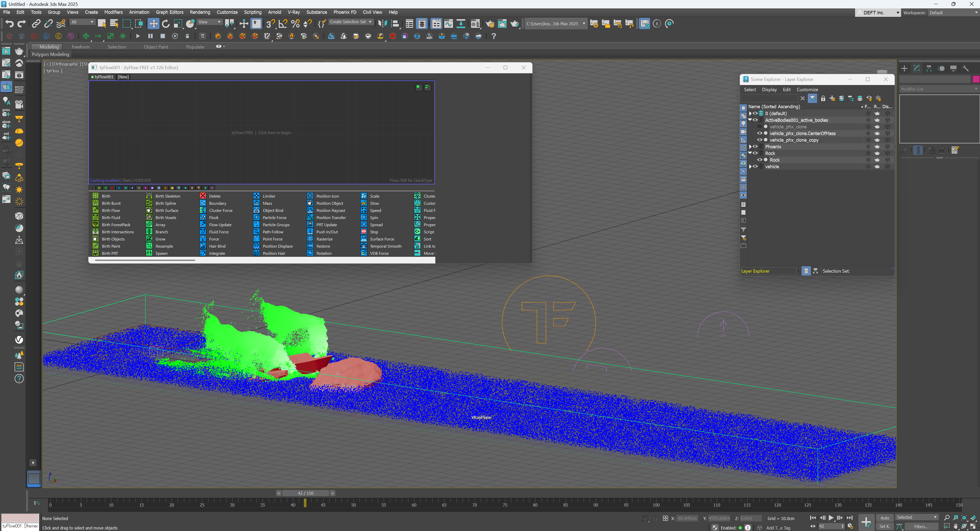Switch to the Freeform ribbon tab
This screenshot has height=531, width=980.
tap(81, 47)
